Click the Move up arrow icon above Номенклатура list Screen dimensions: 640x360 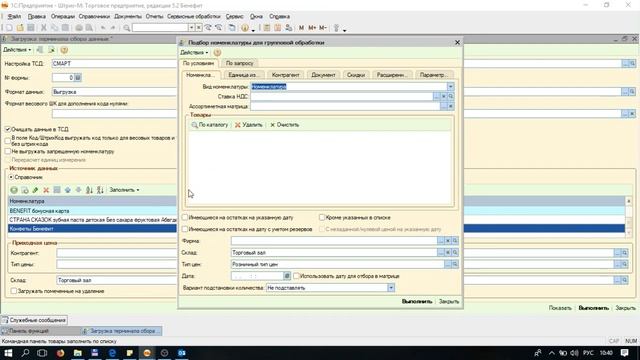click(68, 190)
